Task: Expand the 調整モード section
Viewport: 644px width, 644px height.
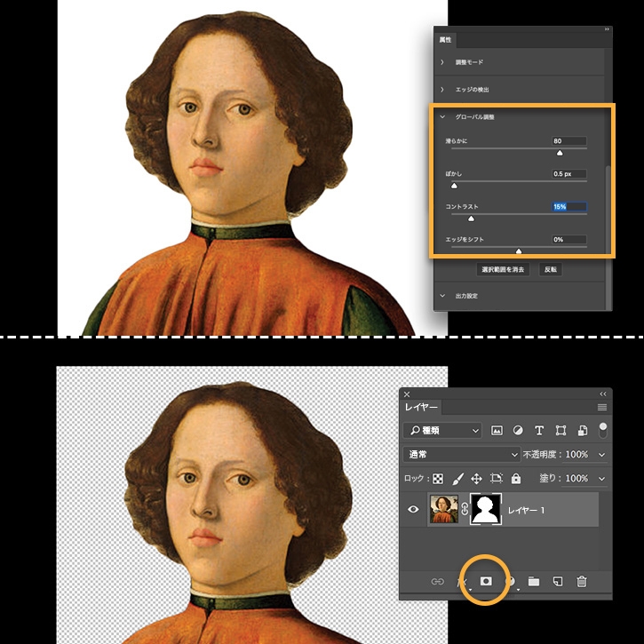Action: pyautogui.click(x=442, y=62)
